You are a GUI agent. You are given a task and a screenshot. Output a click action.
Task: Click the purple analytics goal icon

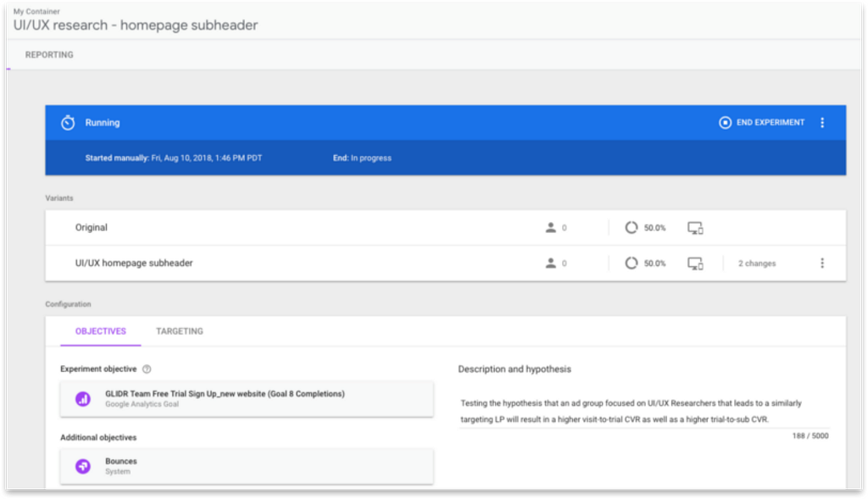83,398
